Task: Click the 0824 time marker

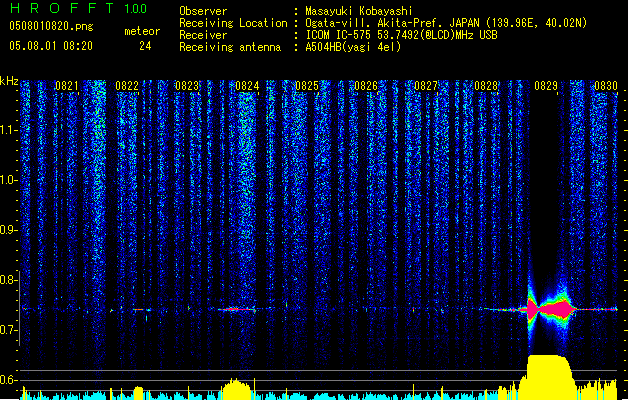Action: point(247,86)
